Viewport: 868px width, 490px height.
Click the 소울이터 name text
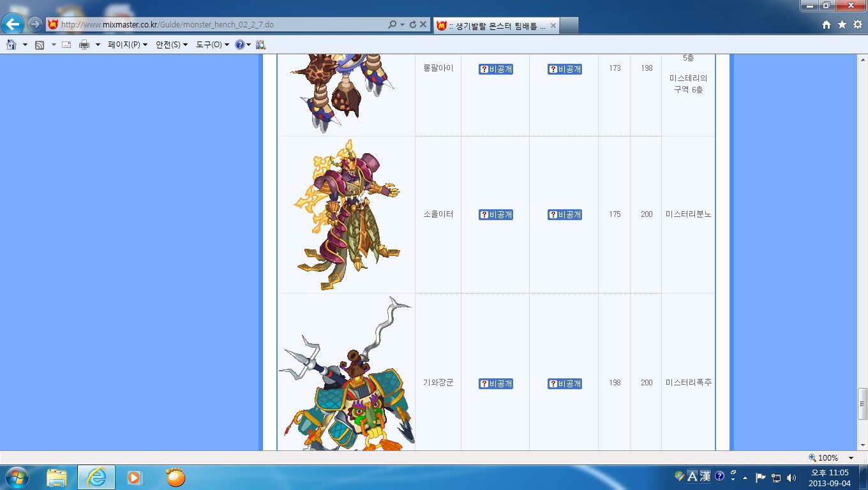pyautogui.click(x=438, y=214)
